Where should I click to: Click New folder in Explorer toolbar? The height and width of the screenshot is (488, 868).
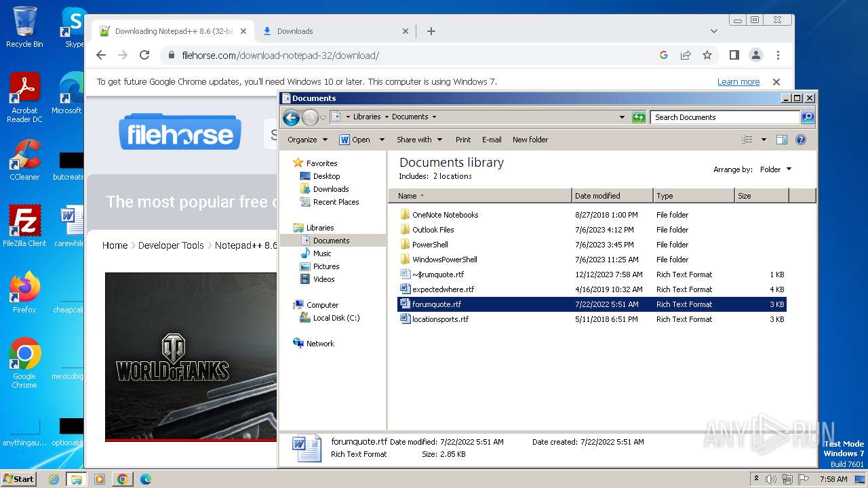530,140
